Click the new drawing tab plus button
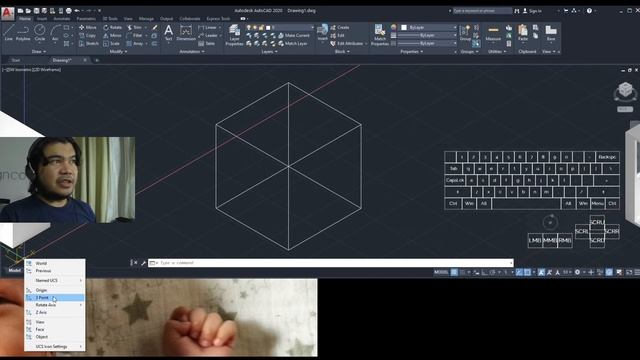The width and height of the screenshot is (640, 360). 97,60
